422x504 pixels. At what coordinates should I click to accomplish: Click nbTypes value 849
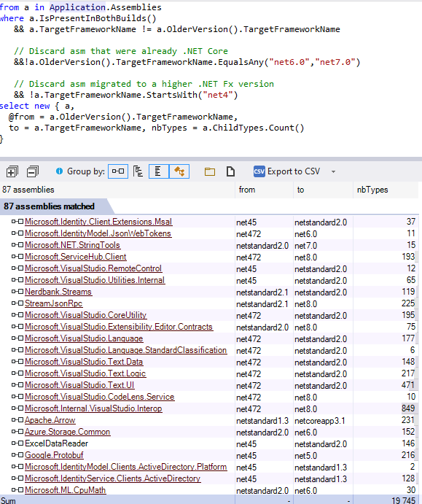click(408, 408)
